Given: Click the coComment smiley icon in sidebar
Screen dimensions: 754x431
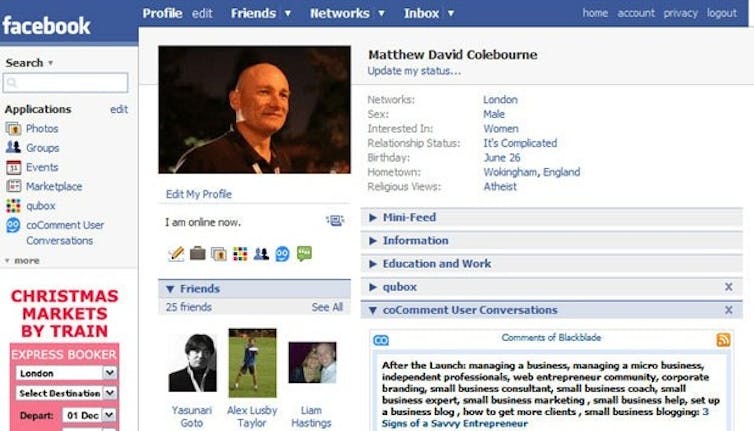Looking at the screenshot, I should (x=13, y=225).
